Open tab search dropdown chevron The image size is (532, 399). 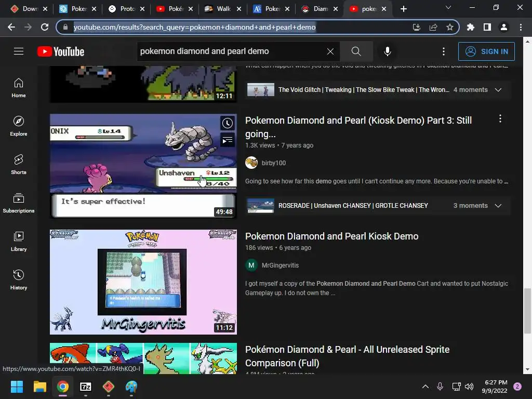click(448, 7)
